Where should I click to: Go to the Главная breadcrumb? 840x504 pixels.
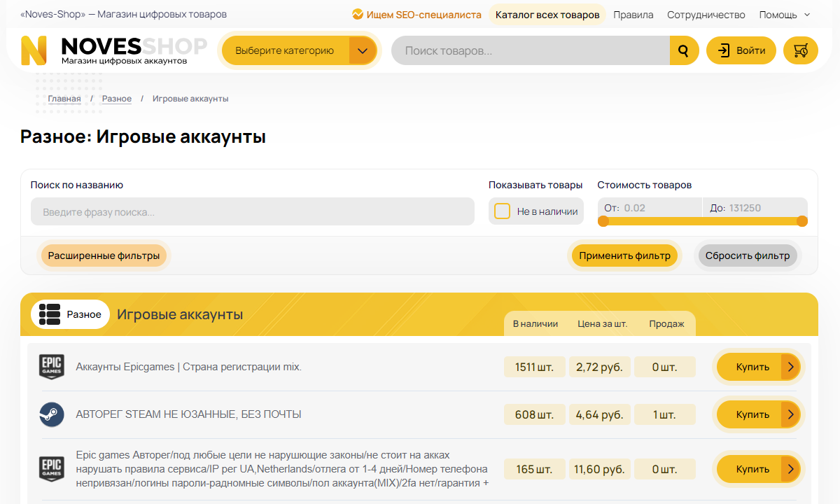[64, 99]
